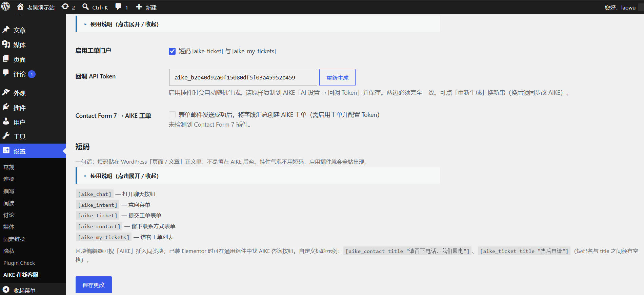Click the 回调 API Token input field

243,77
